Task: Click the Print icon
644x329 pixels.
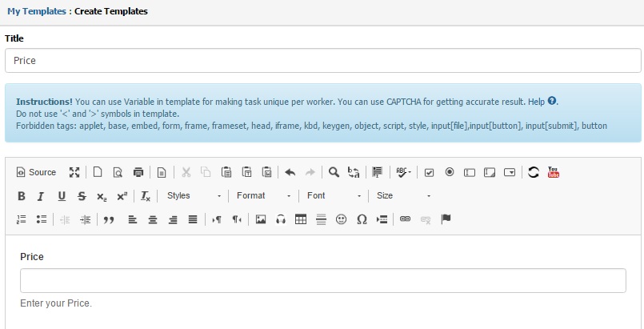Action: [138, 172]
